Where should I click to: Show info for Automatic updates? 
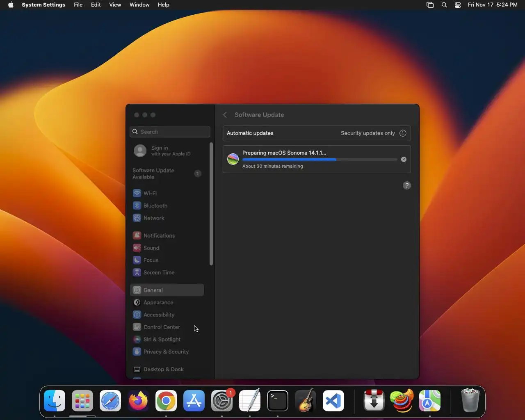point(403,133)
